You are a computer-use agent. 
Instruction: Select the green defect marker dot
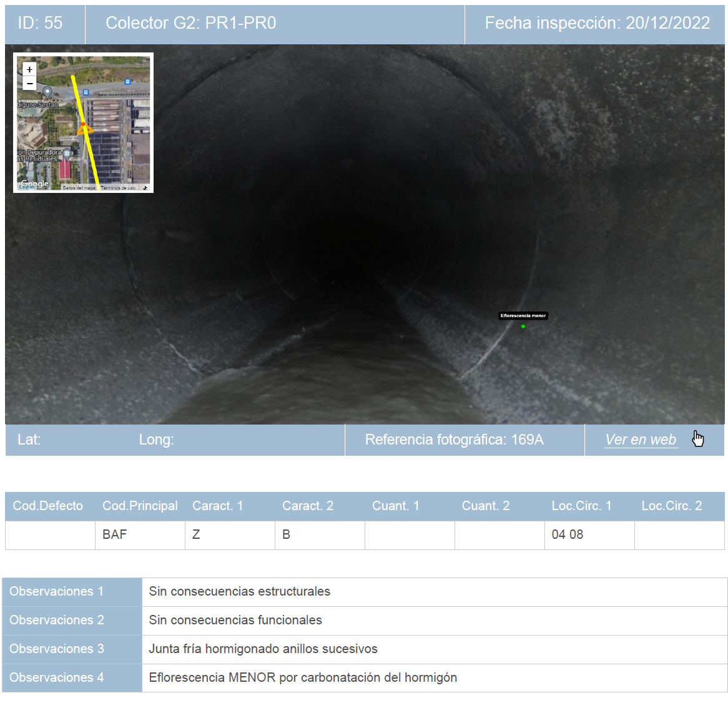[523, 327]
